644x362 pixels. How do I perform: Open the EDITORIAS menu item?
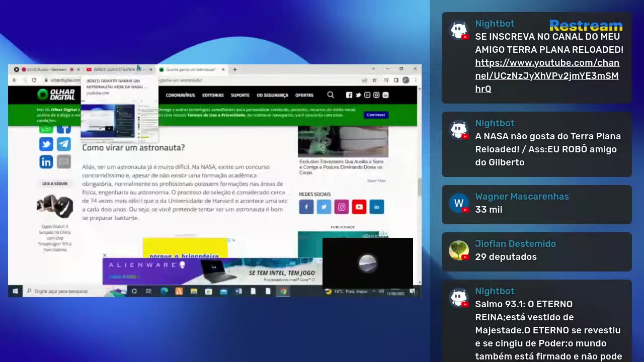click(213, 95)
